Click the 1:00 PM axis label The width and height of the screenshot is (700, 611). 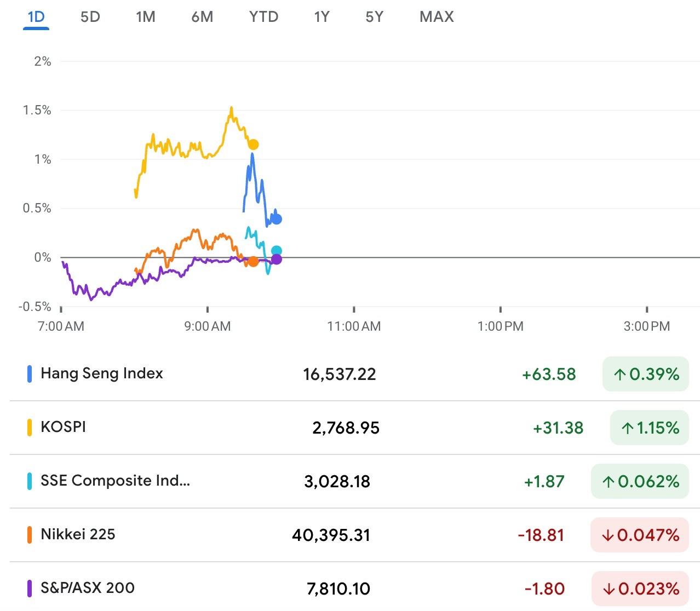(x=501, y=326)
